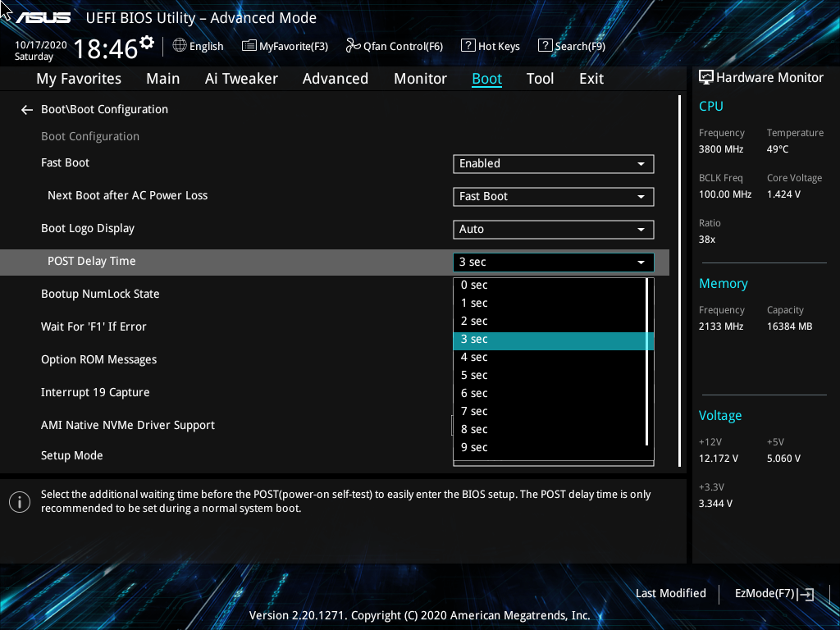This screenshot has width=840, height=630.
Task: Click the settings page vertical scrollbar
Action: [x=679, y=281]
